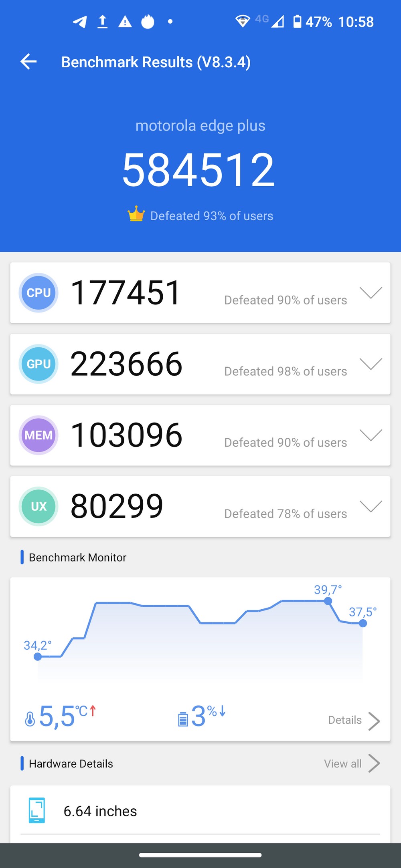Tap the Benchmark Monitor heading

77,558
